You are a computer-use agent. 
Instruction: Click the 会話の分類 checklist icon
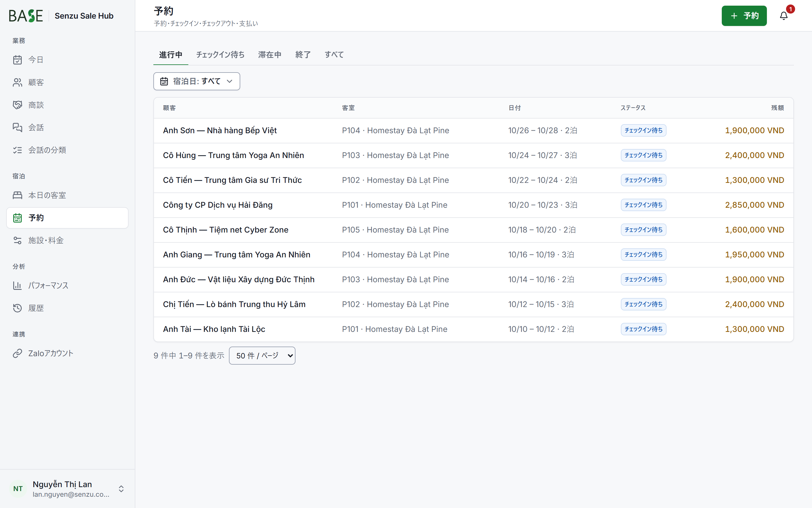(x=17, y=150)
